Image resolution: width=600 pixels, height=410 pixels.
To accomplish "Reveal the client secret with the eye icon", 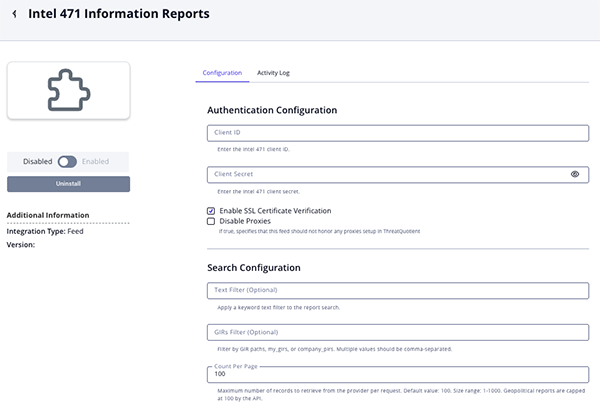I will (575, 174).
